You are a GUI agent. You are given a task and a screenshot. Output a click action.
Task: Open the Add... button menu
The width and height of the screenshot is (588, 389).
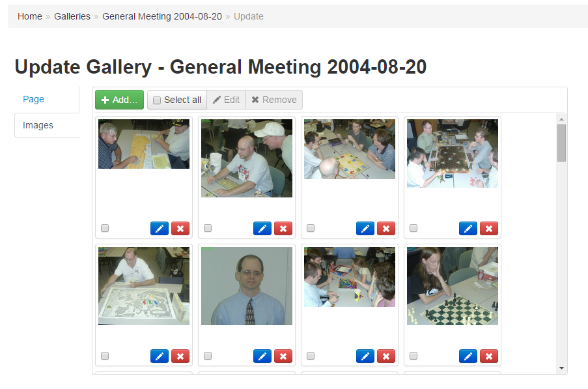(x=119, y=100)
